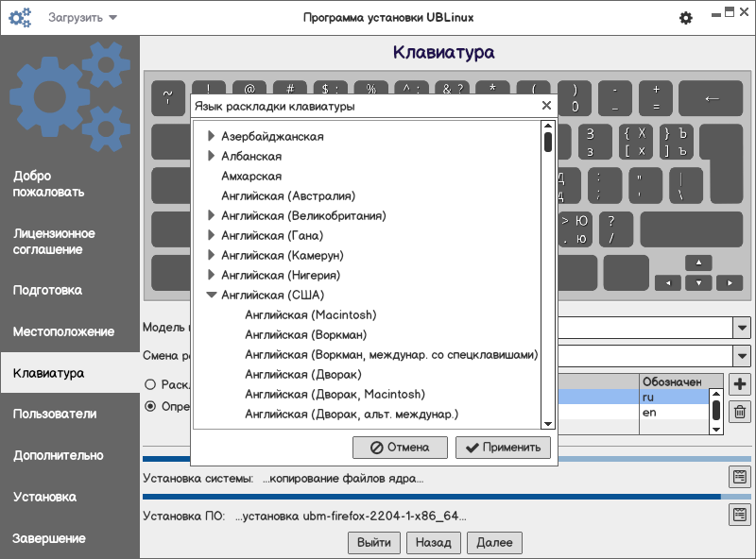Go to Лицензионное соглашение step
Screen dimensions: 756x559
coord(70,242)
